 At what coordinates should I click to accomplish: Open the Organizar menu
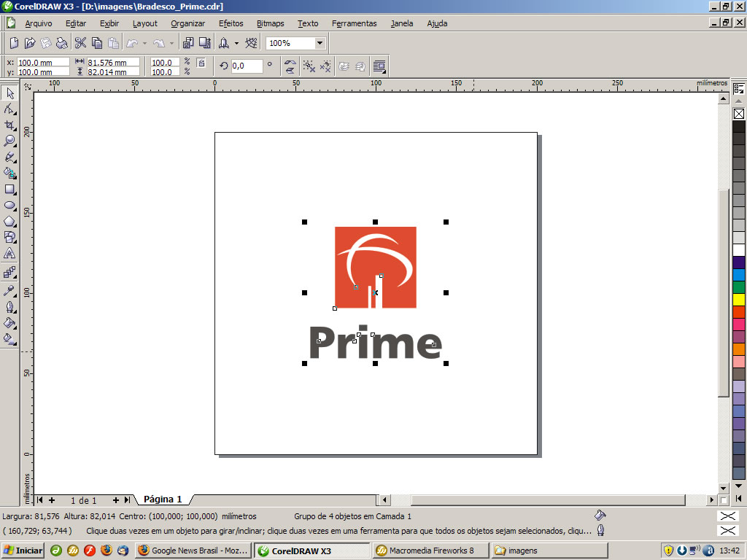pos(187,23)
